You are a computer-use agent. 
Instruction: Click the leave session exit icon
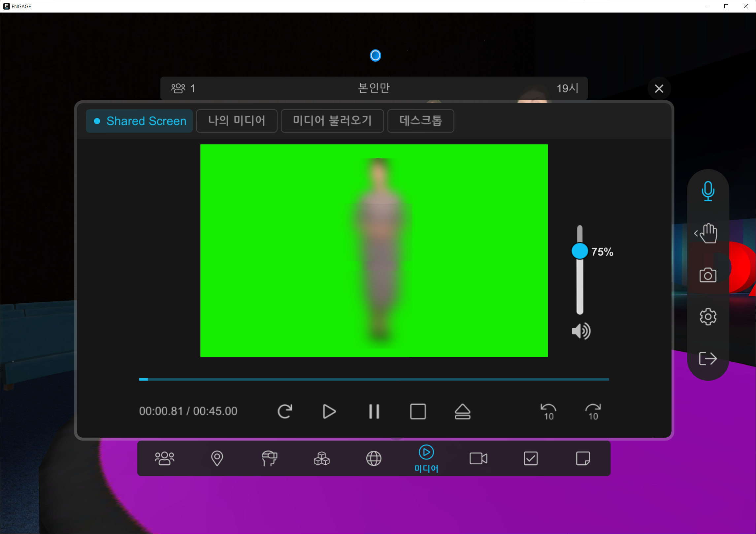[708, 358]
